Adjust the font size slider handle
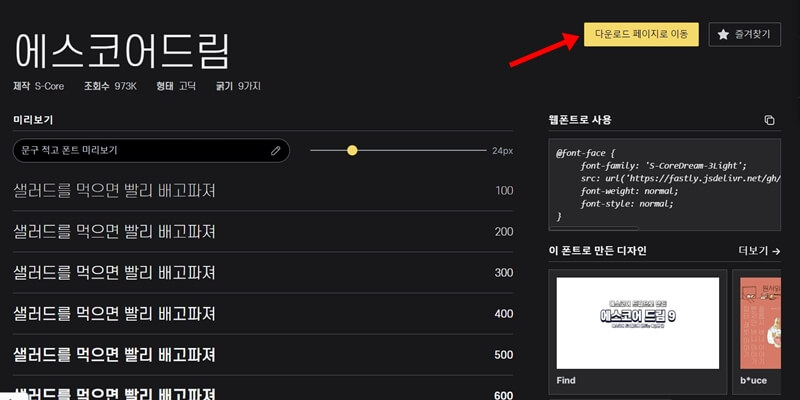Screen dimensions: 800x400 click(352, 151)
